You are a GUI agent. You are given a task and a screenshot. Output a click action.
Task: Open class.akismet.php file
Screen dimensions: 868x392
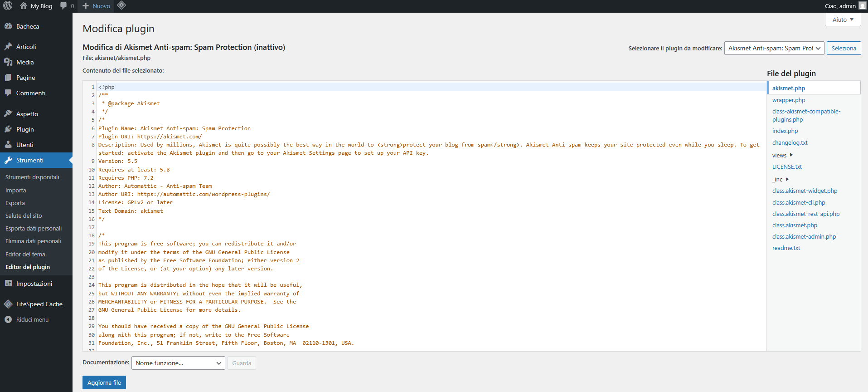pos(795,225)
